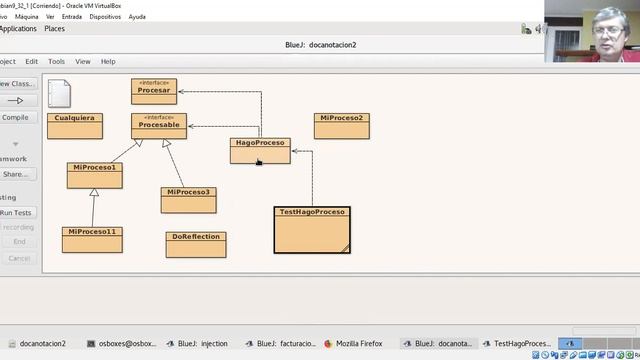640x360 pixels.
Task: Click the Cancel recording button
Action: click(19, 258)
